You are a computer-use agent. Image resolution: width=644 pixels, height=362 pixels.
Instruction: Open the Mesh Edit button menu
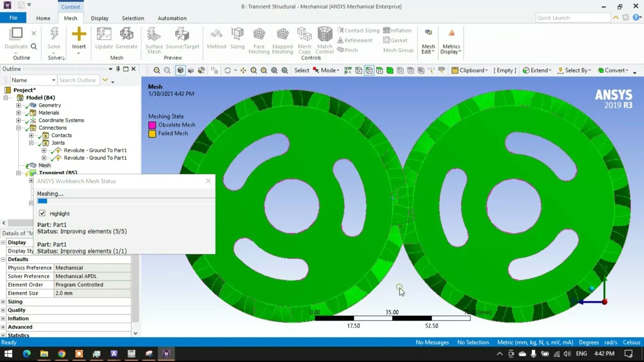coord(428,41)
